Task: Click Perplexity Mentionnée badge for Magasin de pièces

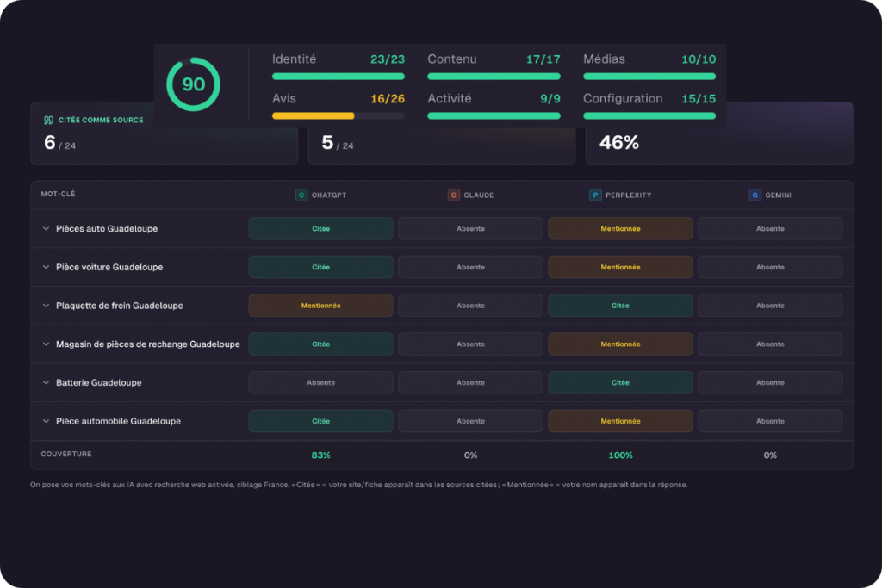Action: tap(620, 344)
